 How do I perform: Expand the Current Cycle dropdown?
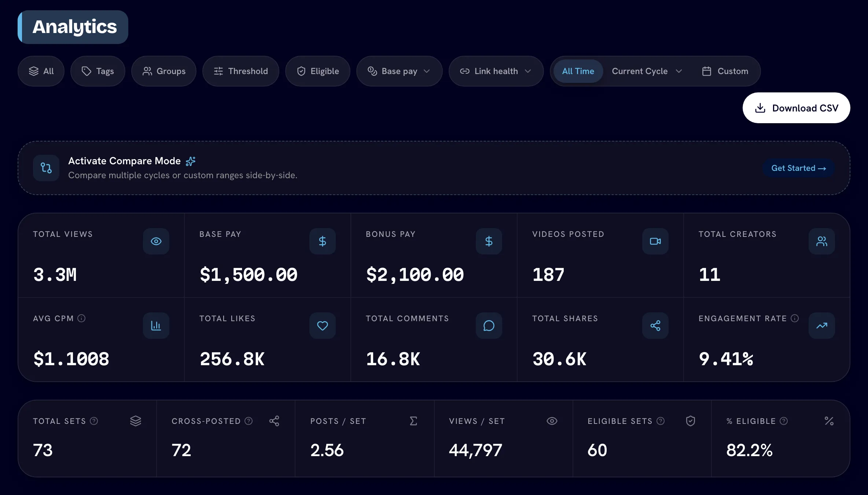coord(647,71)
